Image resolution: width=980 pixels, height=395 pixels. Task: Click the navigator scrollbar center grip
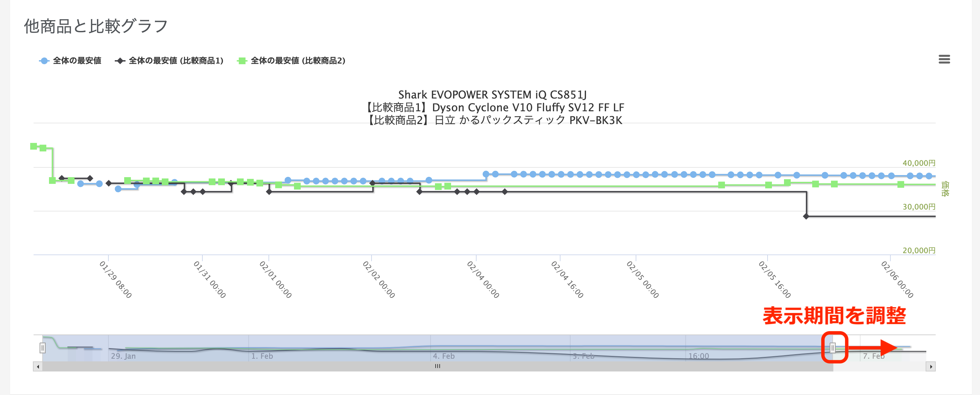click(438, 366)
